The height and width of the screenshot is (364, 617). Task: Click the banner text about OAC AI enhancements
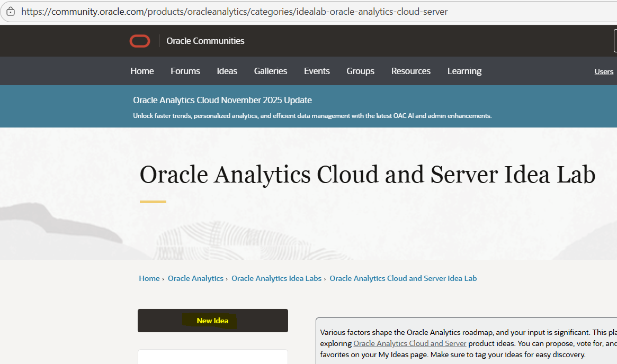pos(312,116)
